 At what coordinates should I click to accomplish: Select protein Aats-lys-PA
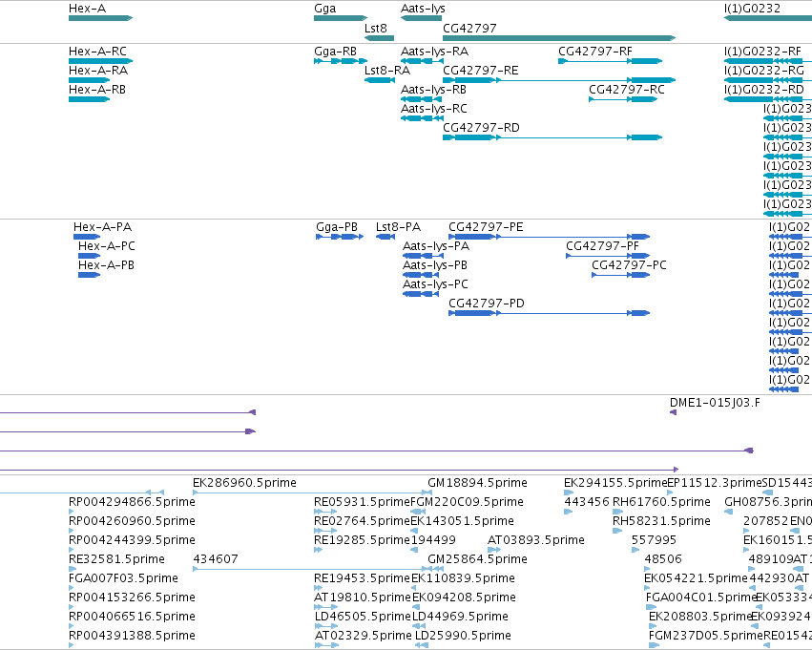(x=421, y=256)
